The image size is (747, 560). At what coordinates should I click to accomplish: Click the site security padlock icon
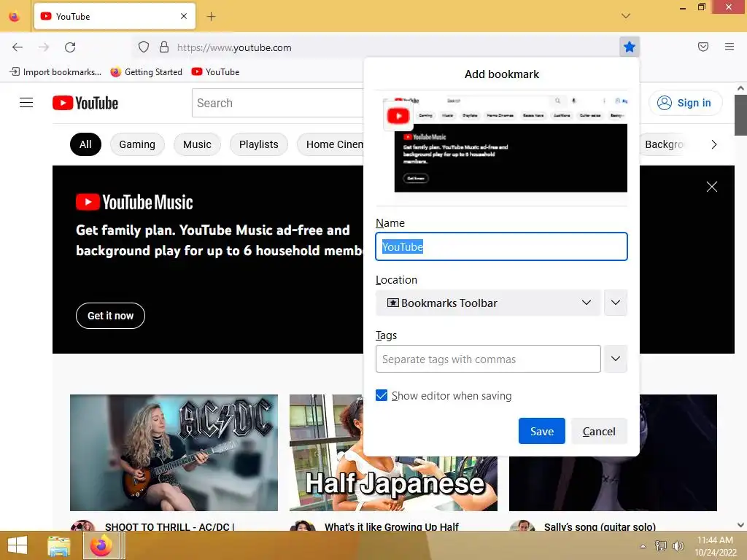tap(164, 47)
